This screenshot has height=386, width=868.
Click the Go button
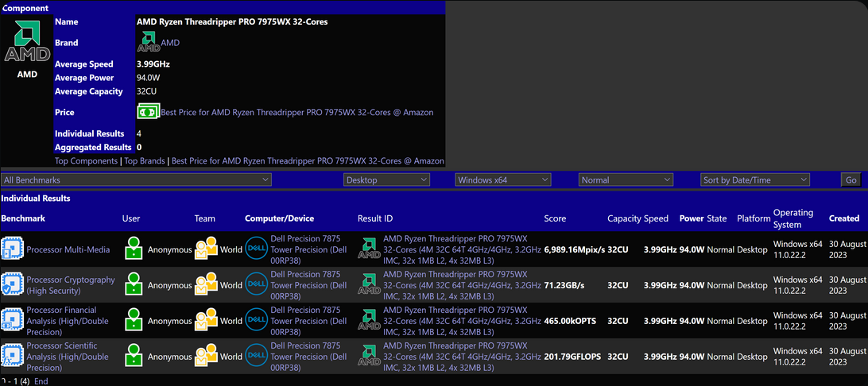(851, 179)
